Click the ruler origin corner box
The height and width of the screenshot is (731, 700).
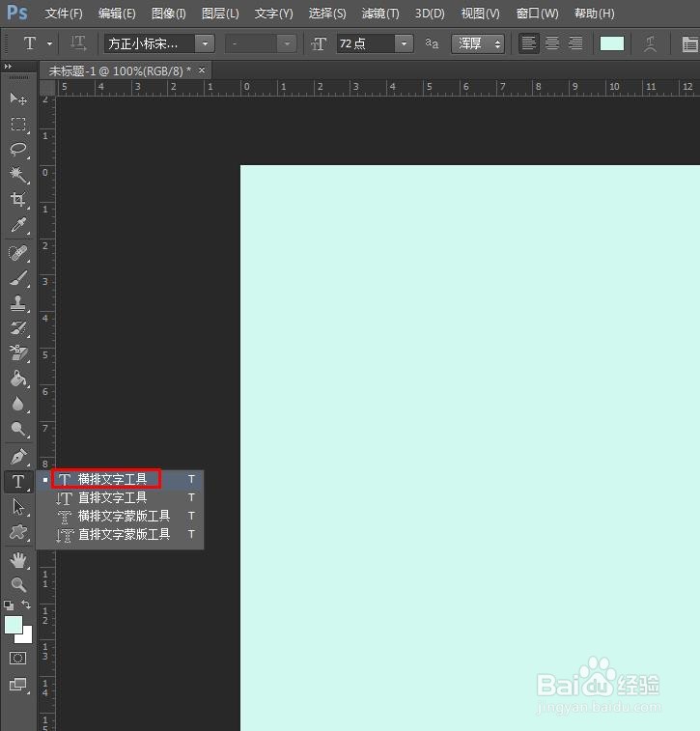[x=47, y=88]
